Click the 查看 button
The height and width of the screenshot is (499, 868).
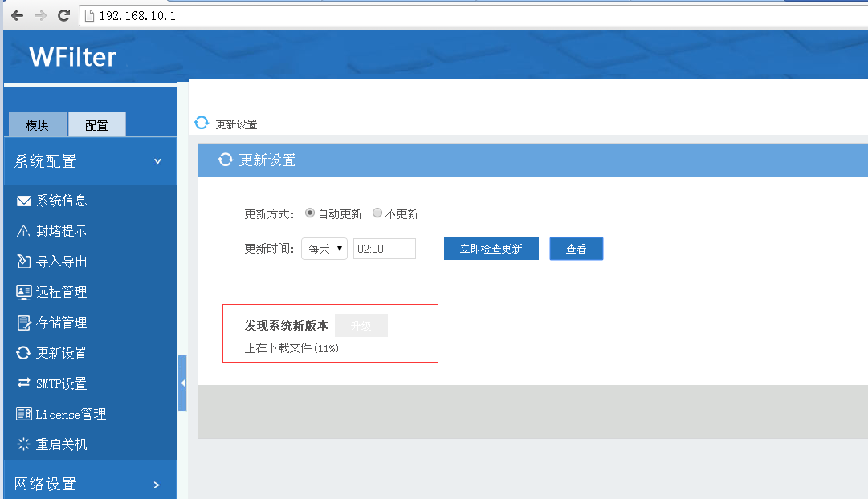coord(576,249)
